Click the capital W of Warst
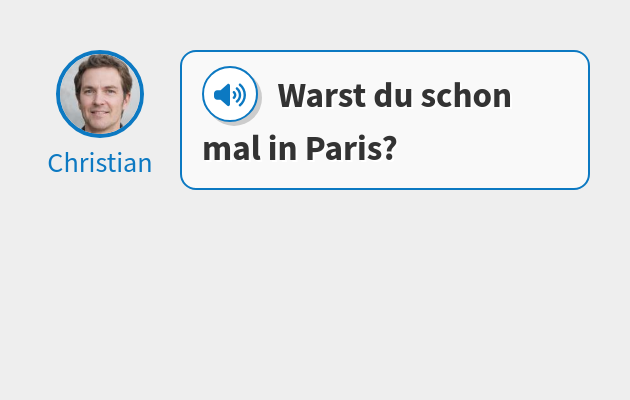Screen dimensions: 630x400 (x=292, y=96)
